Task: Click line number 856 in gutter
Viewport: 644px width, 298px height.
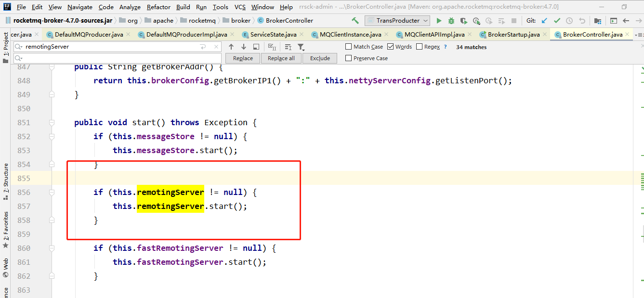Action: 24,192
